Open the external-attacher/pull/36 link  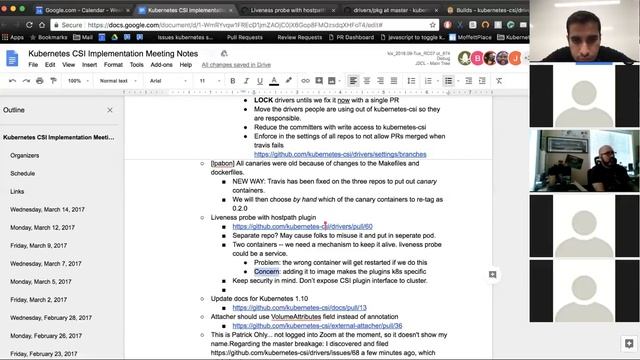pyautogui.click(x=317, y=326)
